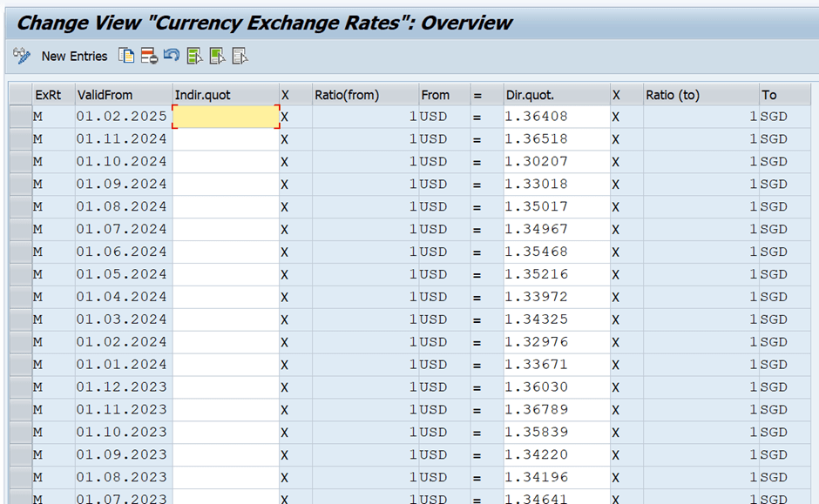
Task: Click the direct quote field showing 1.30207
Action: (556, 162)
